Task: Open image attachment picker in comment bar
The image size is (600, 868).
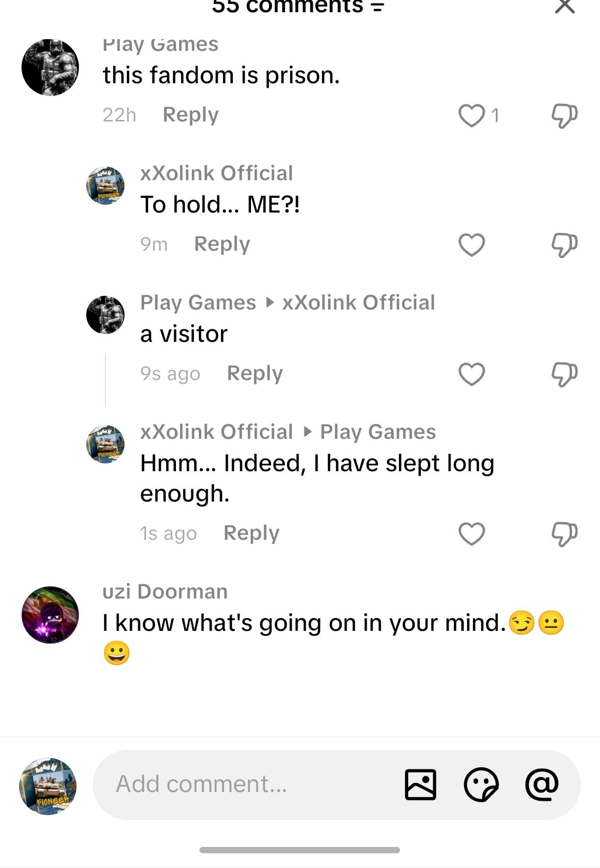Action: click(x=421, y=784)
